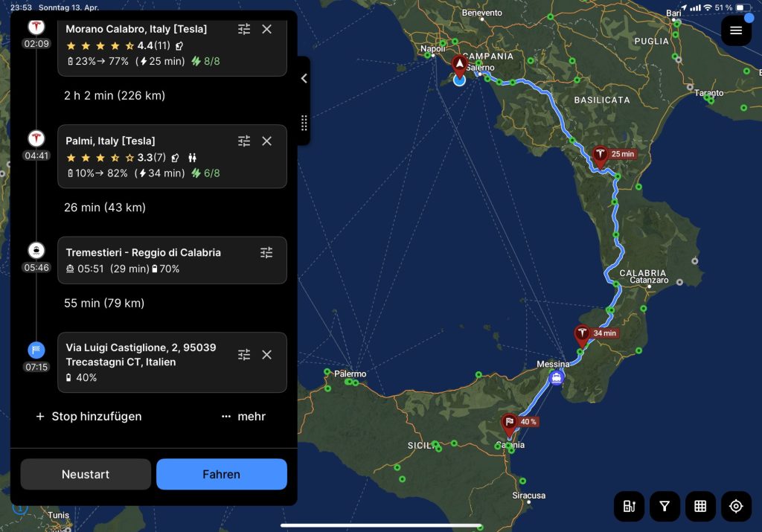The image size is (762, 532).
Task: Select Via Luigi Castiglione destination address
Action: pyautogui.click(x=141, y=355)
